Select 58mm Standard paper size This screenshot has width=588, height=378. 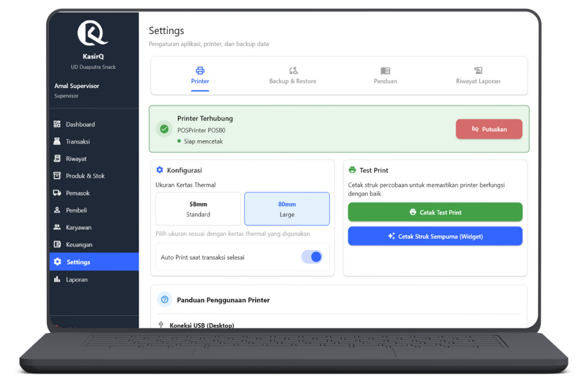click(x=198, y=209)
